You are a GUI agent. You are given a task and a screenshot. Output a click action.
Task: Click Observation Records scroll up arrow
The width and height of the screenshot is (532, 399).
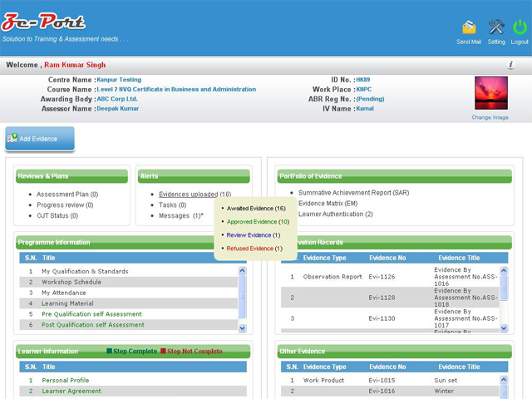pos(504,270)
